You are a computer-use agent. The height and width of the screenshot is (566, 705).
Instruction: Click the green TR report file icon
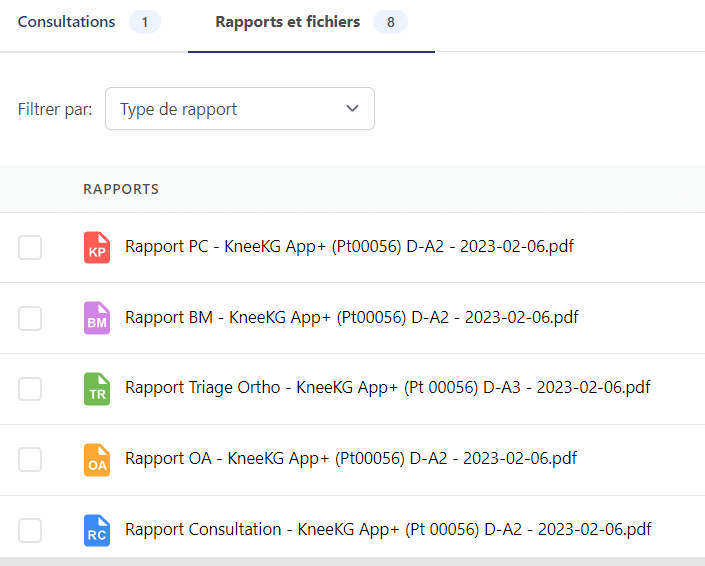coord(97,389)
